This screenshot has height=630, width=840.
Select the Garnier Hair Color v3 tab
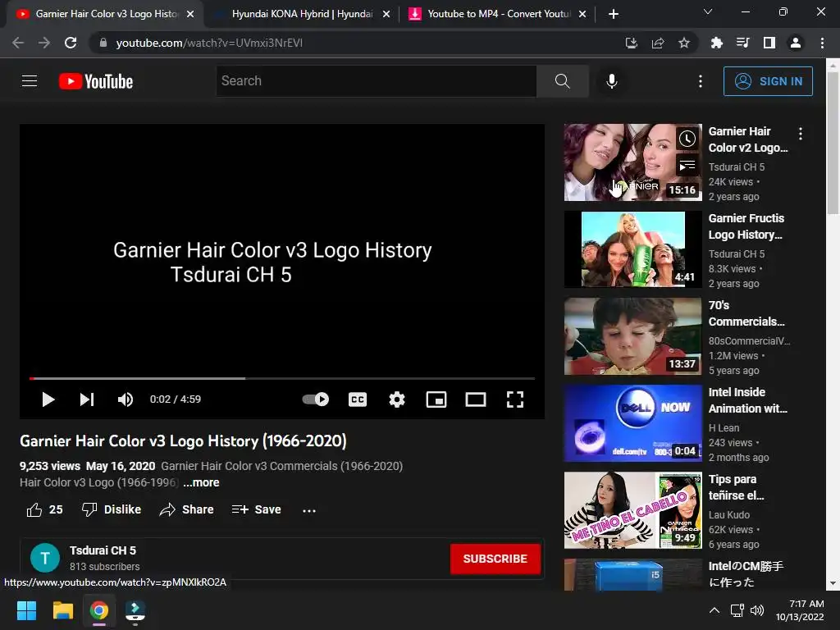pos(106,14)
